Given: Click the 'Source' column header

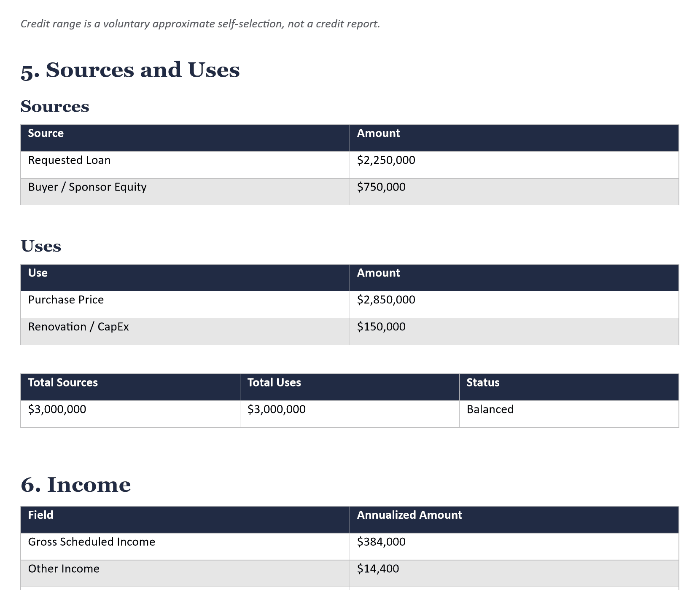Looking at the screenshot, I should [x=185, y=138].
